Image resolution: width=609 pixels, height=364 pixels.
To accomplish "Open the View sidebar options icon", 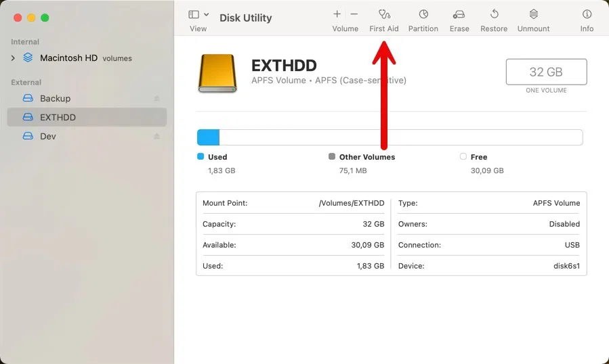I will [x=194, y=15].
